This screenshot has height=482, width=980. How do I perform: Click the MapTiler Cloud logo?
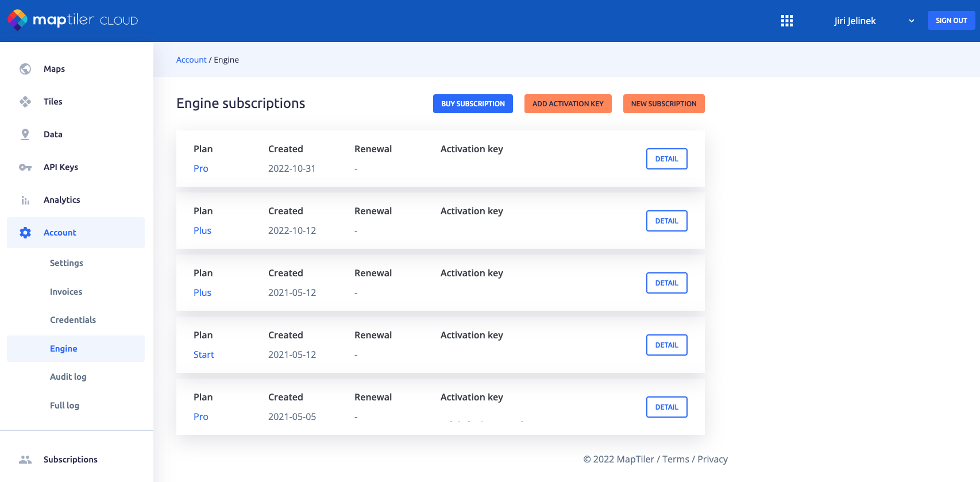click(72, 20)
